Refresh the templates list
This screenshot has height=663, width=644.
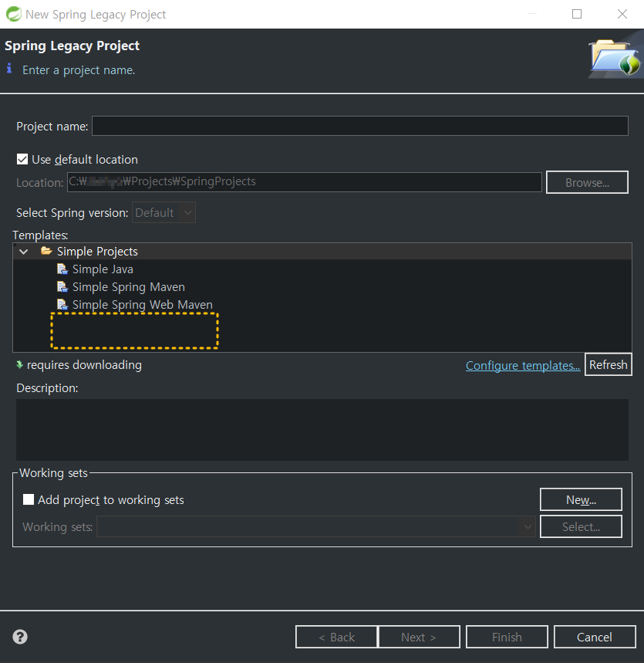pos(608,364)
